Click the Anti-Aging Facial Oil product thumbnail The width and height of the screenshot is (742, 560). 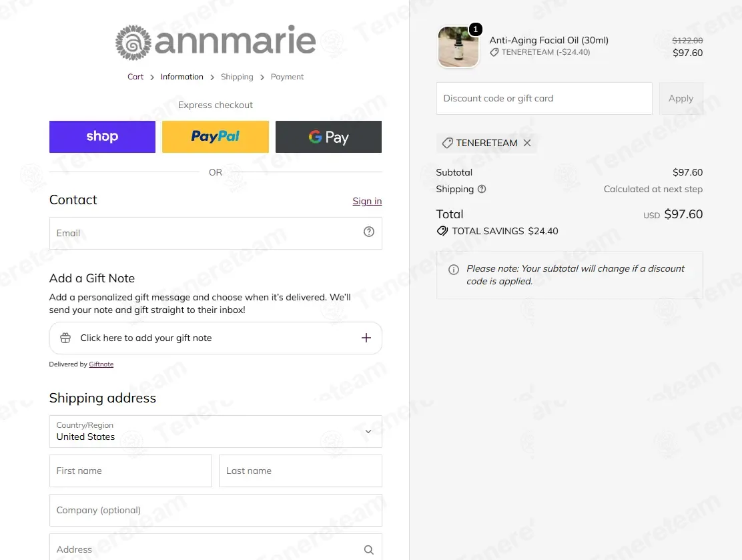(x=458, y=47)
